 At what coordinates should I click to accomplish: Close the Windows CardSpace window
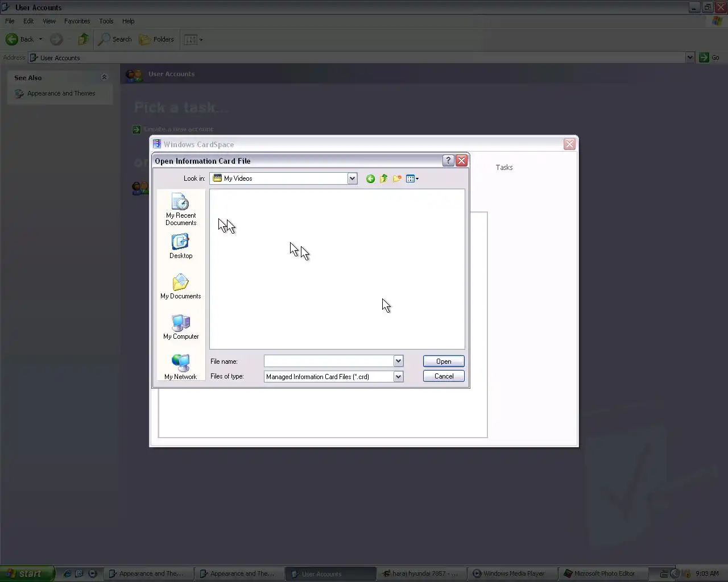[569, 144]
